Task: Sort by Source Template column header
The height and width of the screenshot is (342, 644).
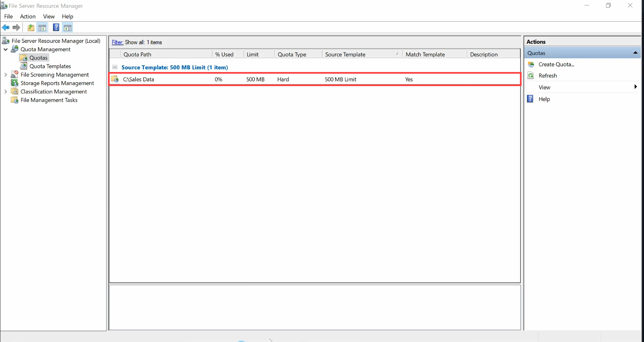Action: (362, 54)
